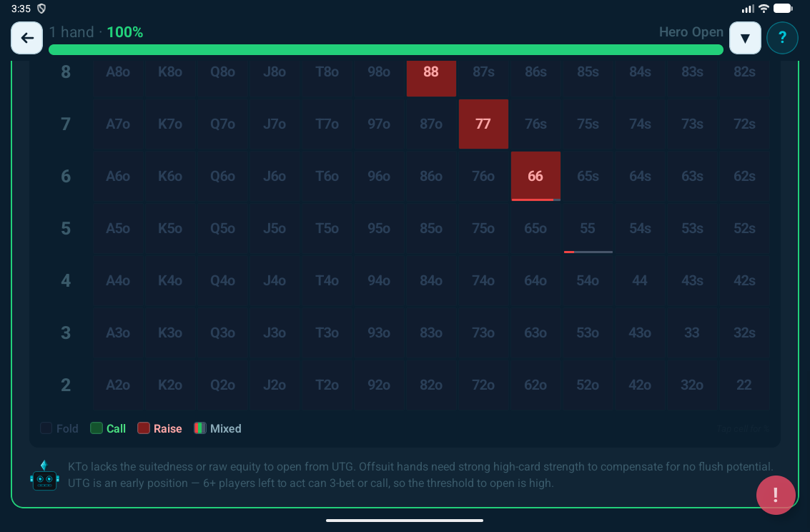This screenshot has width=810, height=532.
Task: Expand the Hero Open dropdown arrow
Action: 745,38
